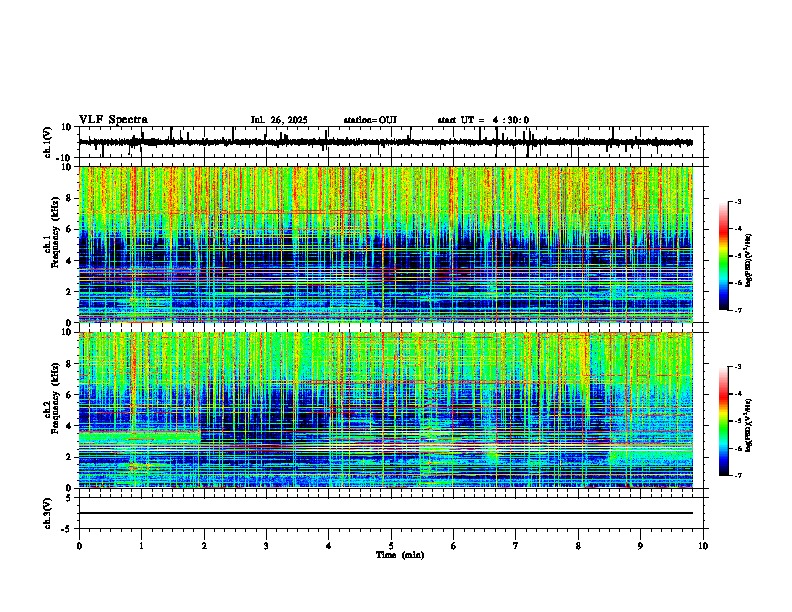Screen dimensions: 792x612
Task: Click inside the ch.2 spectrogram panel
Action: tap(386, 410)
